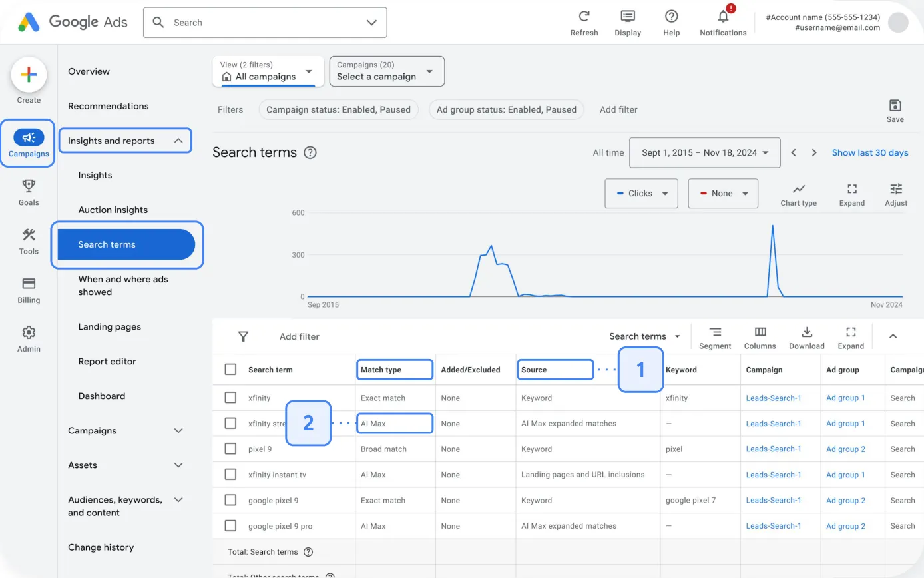Screen dimensions: 924x578
Task: Open the Clicks metric dropdown
Action: (x=641, y=193)
